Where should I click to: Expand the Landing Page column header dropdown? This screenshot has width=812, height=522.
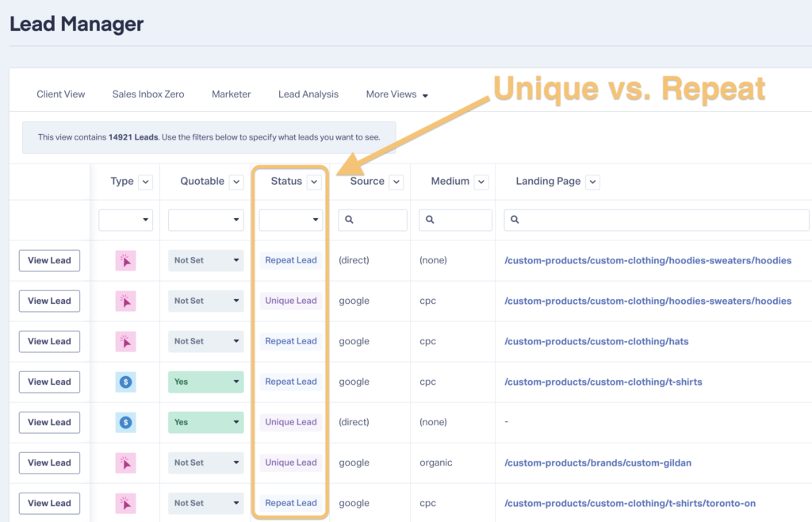click(x=592, y=182)
